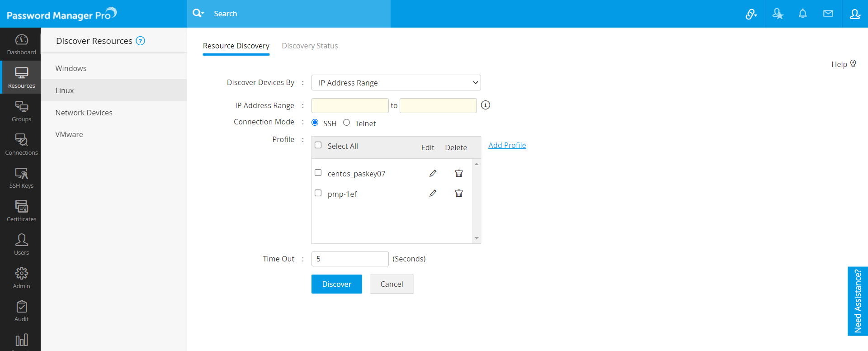Open the user account profile icon
The width and height of the screenshot is (868, 351).
[x=855, y=14]
